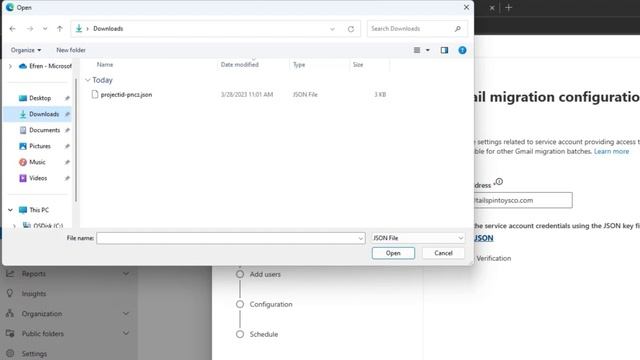Screen dimensions: 640x360
Task: Open Pictures in navigation pane
Action: coord(40,146)
